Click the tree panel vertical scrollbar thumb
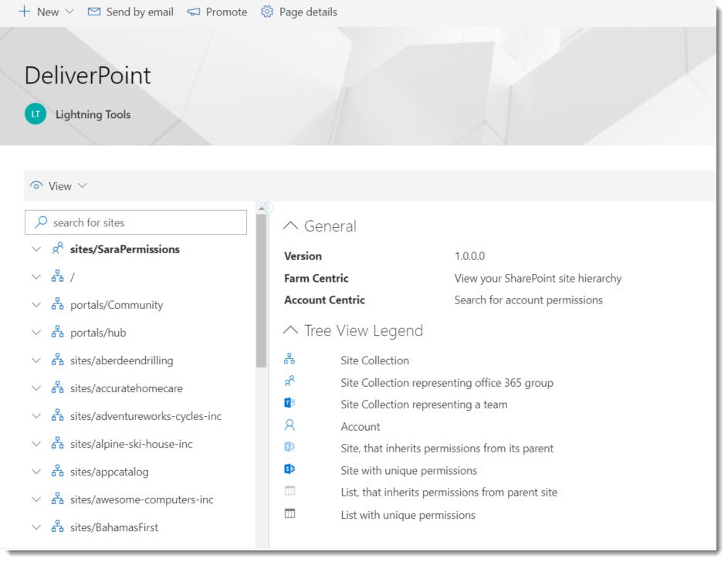The width and height of the screenshot is (728, 562). click(x=262, y=290)
